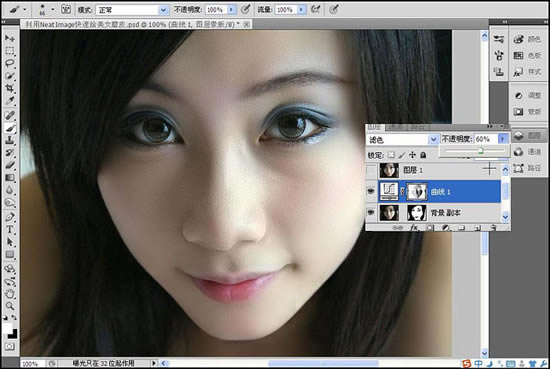
Task: Select the Lasso tool
Action: (10, 63)
